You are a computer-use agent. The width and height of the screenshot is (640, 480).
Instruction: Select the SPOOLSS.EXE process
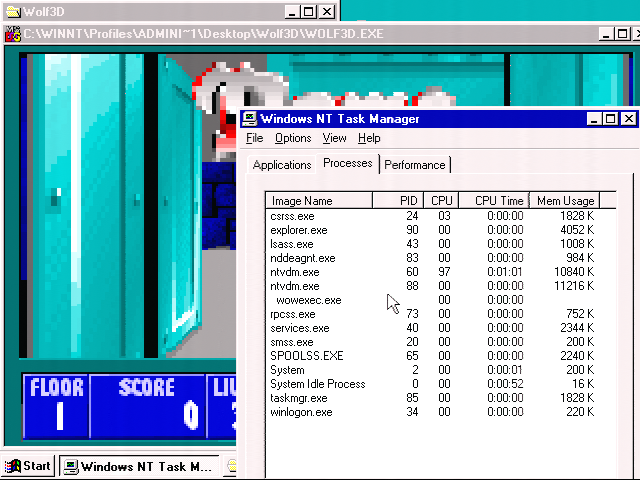(x=433, y=356)
